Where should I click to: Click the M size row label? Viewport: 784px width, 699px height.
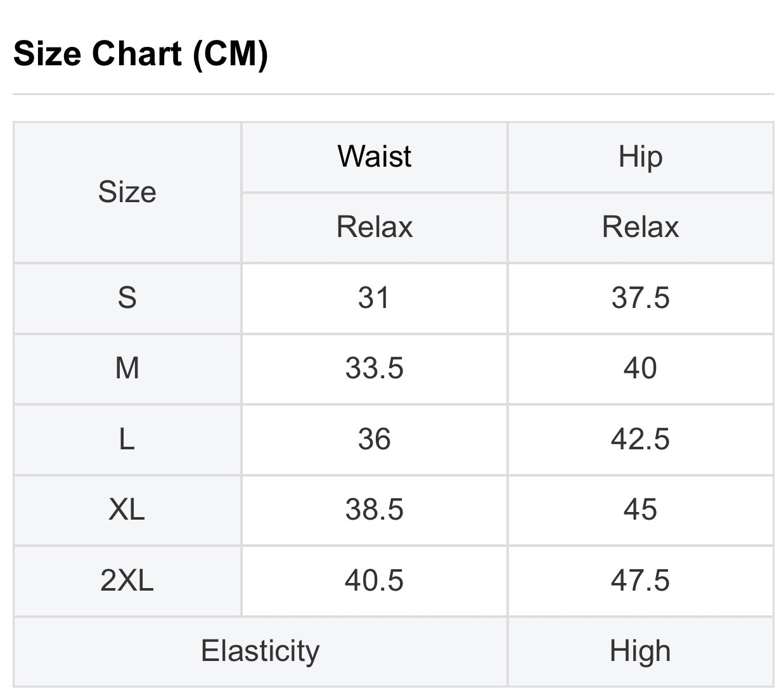pyautogui.click(x=127, y=368)
